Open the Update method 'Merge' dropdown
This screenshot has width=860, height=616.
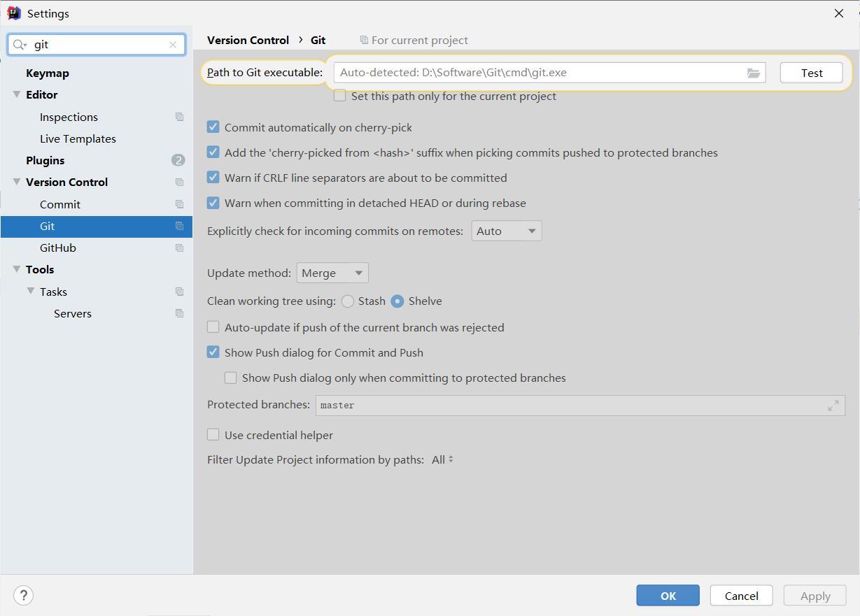pos(332,273)
